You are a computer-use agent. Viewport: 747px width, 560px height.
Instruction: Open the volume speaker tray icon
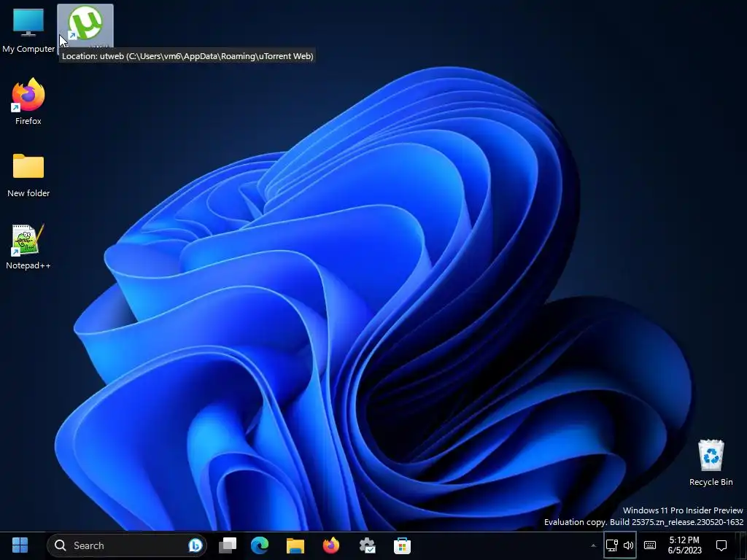628,545
